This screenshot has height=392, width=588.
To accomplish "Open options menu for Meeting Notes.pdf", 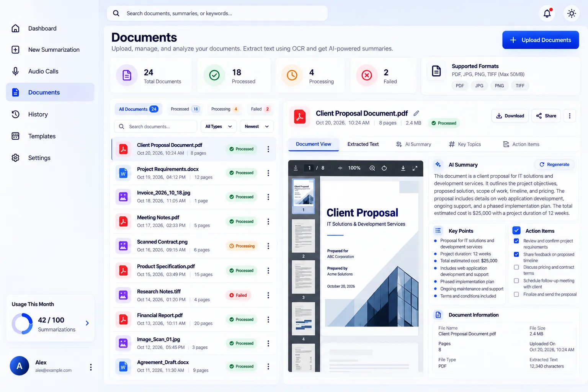I will (x=268, y=222).
